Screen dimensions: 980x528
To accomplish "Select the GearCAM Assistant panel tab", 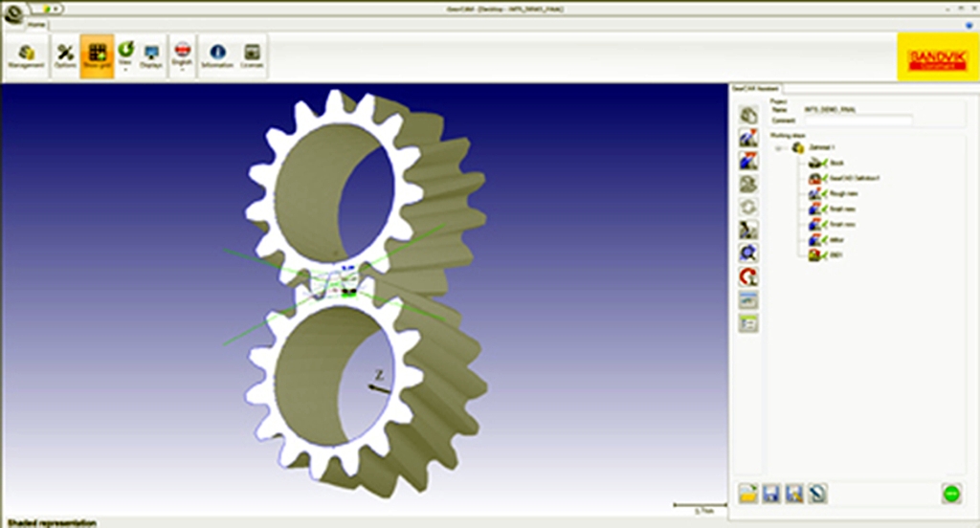I will (754, 89).
